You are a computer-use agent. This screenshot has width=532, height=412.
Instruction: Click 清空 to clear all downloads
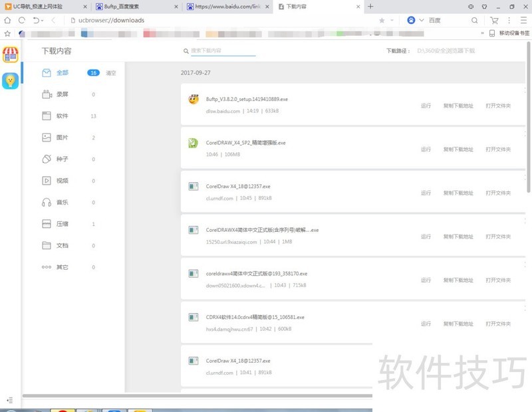110,74
